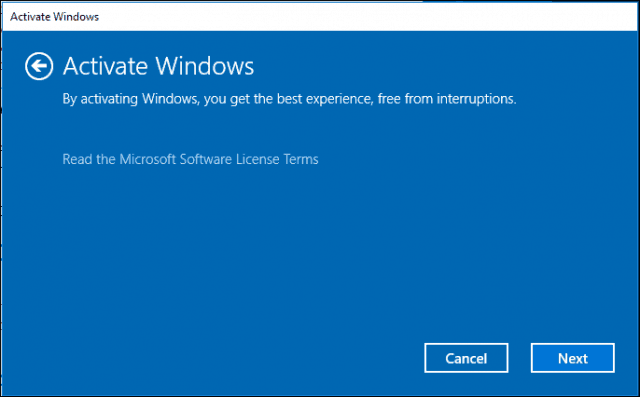Screen dimensions: 640x397
Task: Click the word "Microsoft" in the link
Action: pos(147,159)
